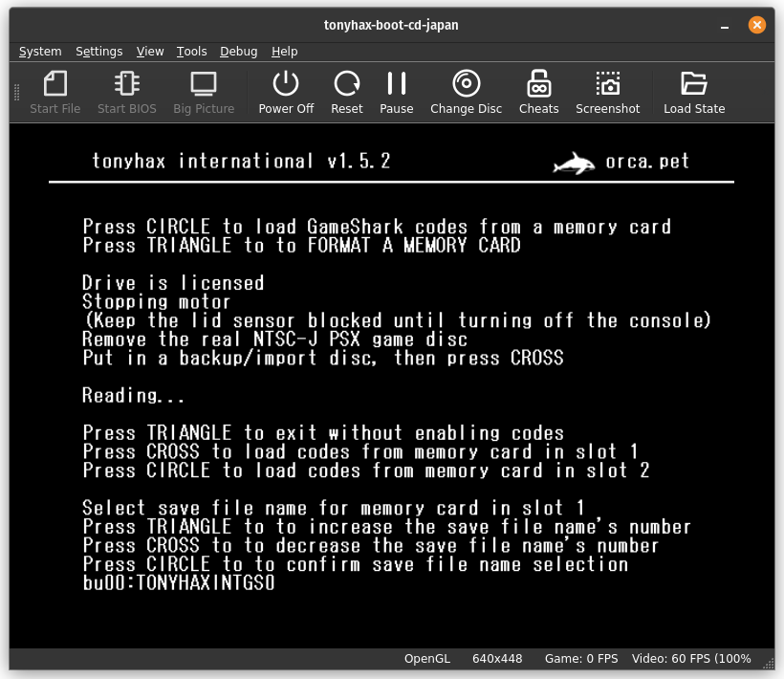784x679 pixels.
Task: Open the Change Disc option
Action: click(466, 93)
